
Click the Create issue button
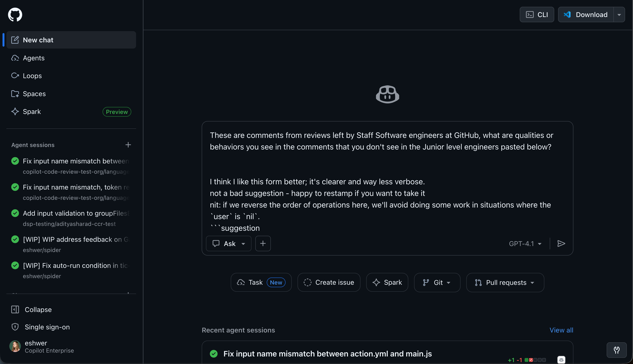[x=329, y=283]
